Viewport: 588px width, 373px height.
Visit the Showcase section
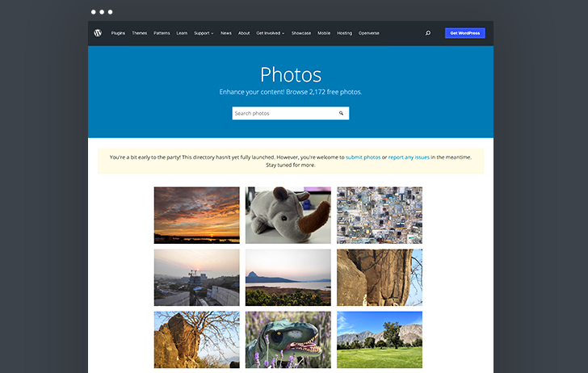301,33
